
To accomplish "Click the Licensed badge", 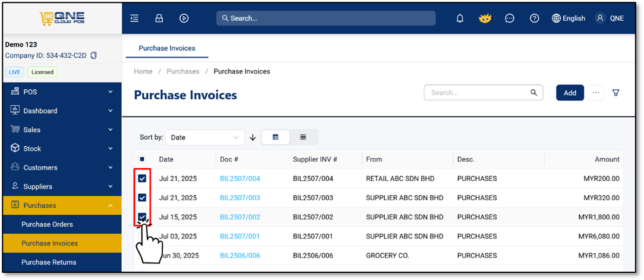I will click(x=43, y=72).
